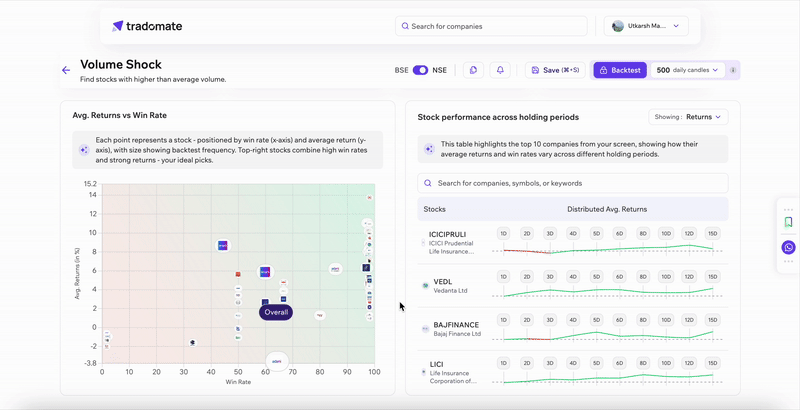Select 10D period in the VEDL row

666,277
